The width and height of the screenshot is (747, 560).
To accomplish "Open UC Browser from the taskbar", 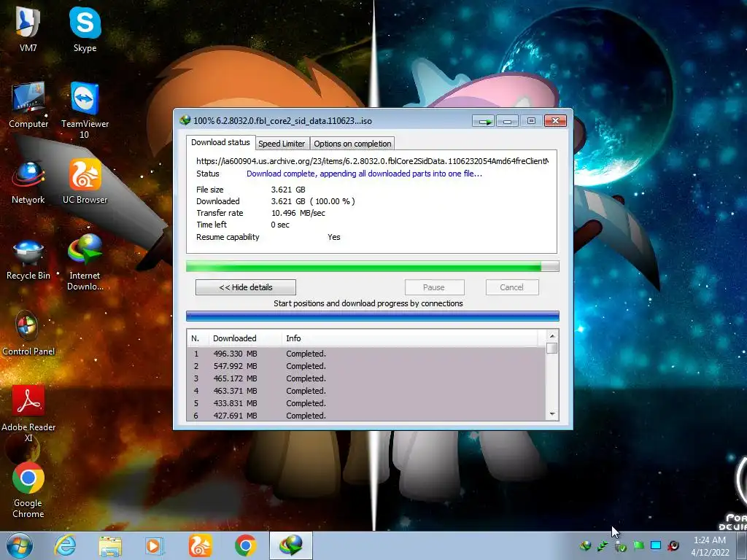I will pyautogui.click(x=200, y=545).
